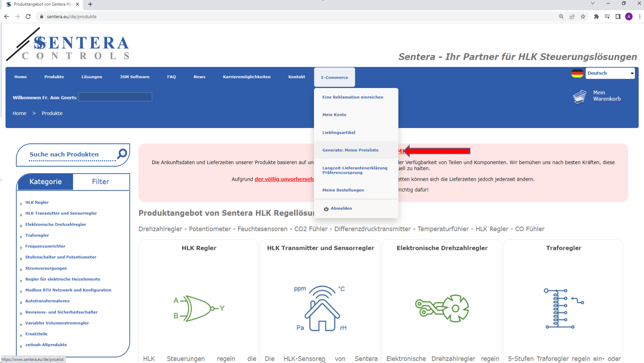
Task: Switch to the Filter tab
Action: point(101,182)
